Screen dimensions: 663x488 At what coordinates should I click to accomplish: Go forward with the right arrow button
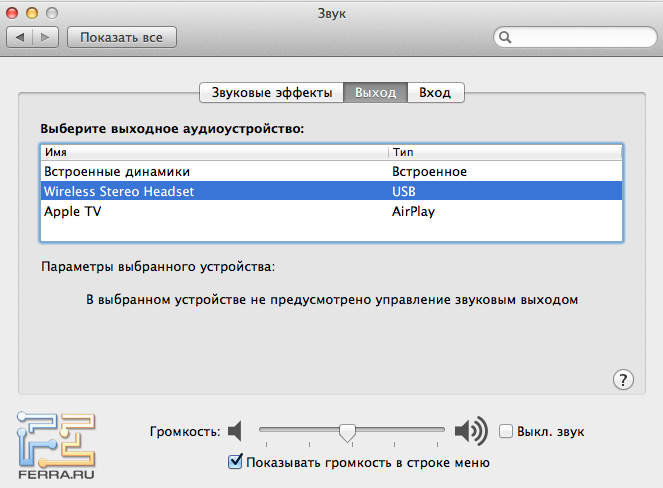pyautogui.click(x=45, y=38)
